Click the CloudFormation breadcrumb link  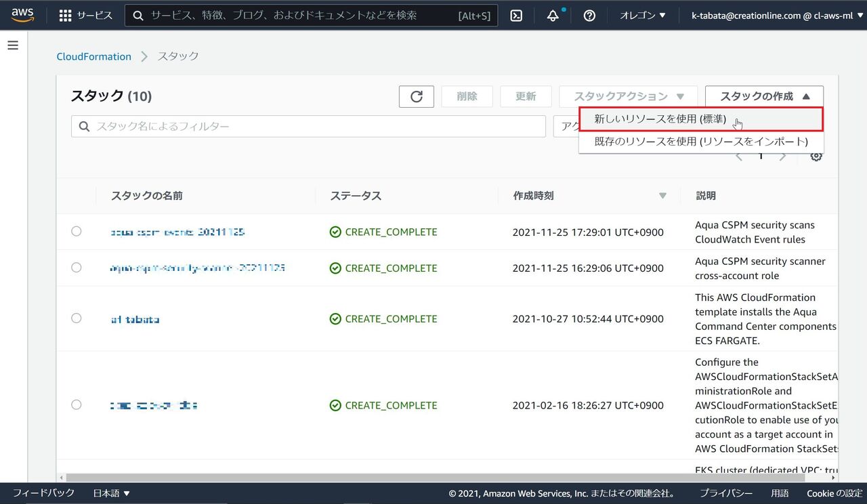(94, 56)
